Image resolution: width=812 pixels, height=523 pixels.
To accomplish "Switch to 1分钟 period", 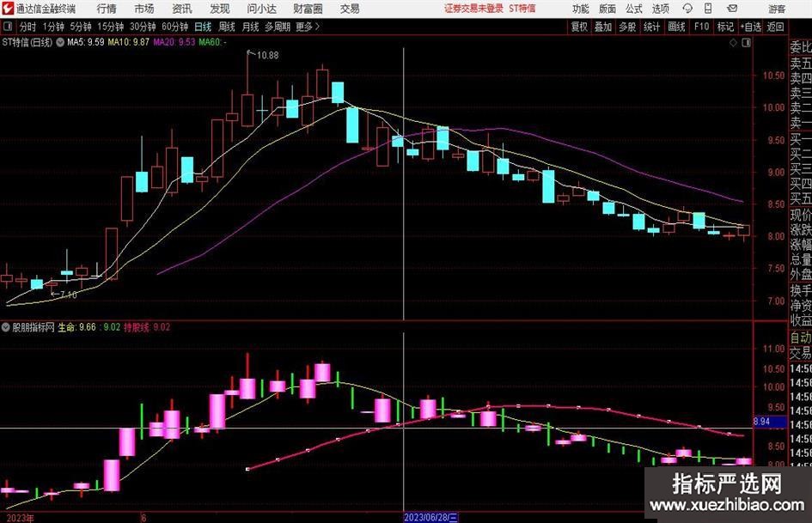I will point(53,27).
